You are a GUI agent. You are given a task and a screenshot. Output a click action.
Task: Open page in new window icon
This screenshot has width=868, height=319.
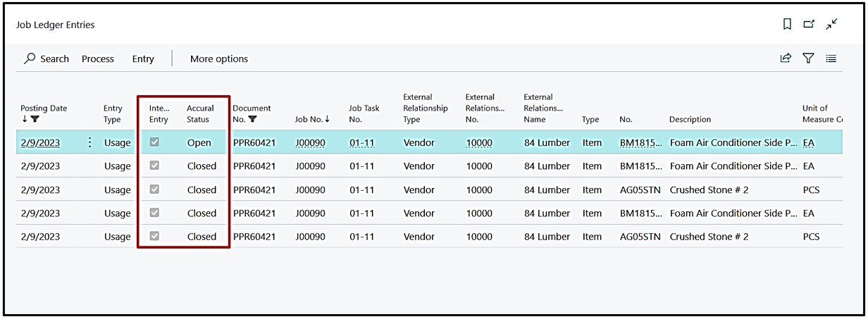[809, 24]
